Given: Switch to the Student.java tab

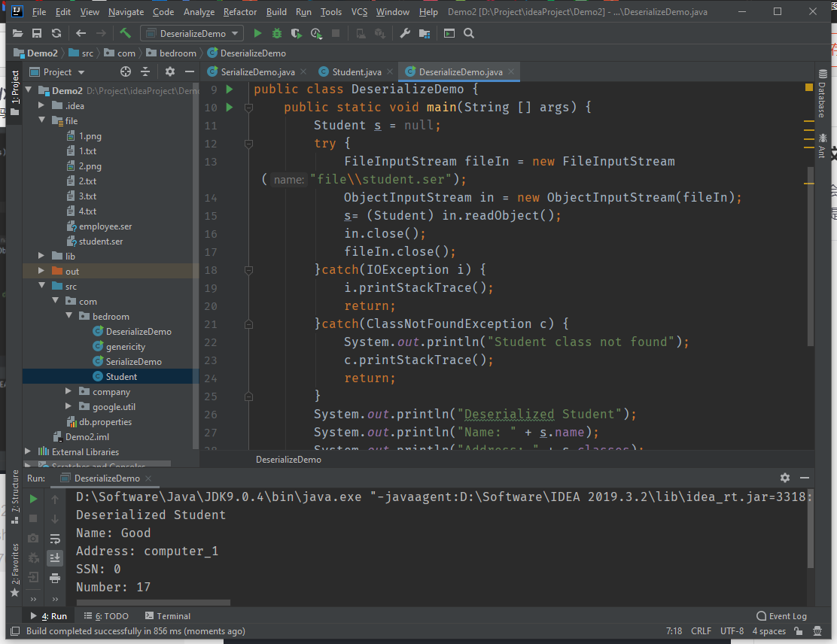Looking at the screenshot, I should (x=356, y=71).
